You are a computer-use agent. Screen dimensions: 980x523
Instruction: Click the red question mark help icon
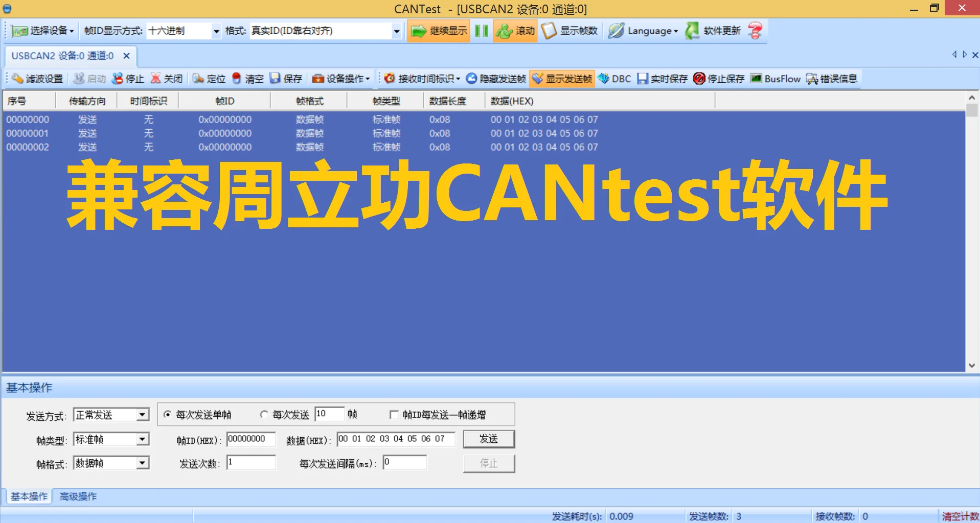point(755,31)
